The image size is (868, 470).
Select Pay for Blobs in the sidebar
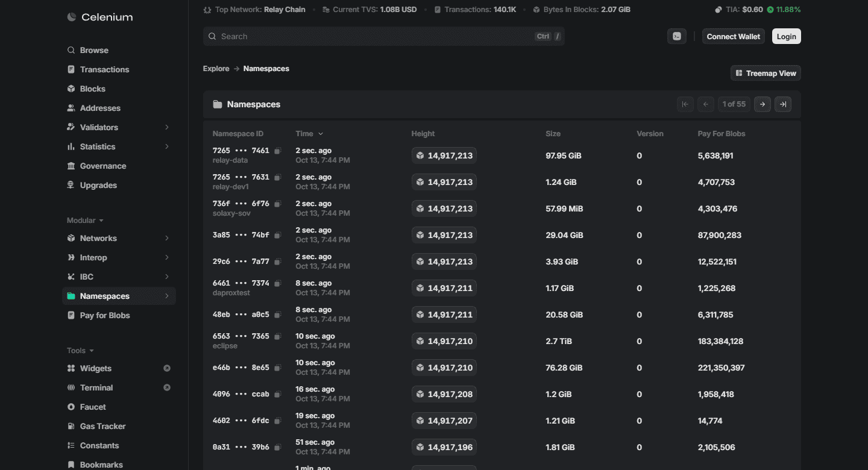(105, 315)
